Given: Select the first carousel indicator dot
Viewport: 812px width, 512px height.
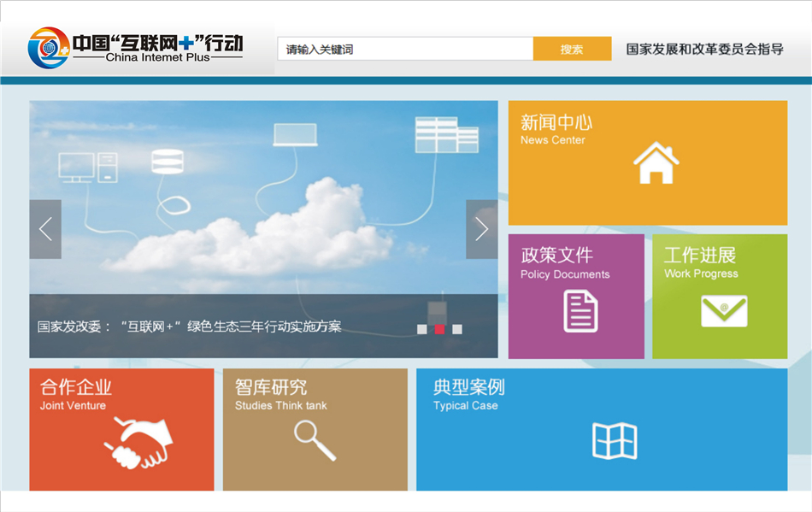Looking at the screenshot, I should (x=422, y=329).
